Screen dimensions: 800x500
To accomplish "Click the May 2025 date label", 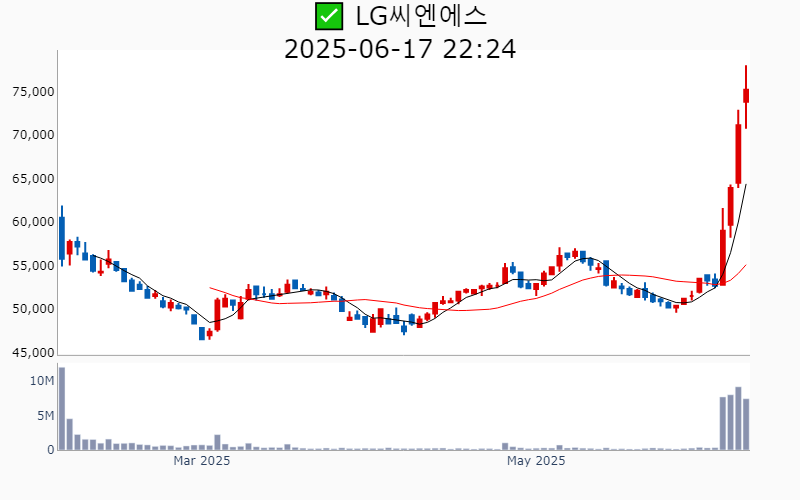I will [x=536, y=461].
